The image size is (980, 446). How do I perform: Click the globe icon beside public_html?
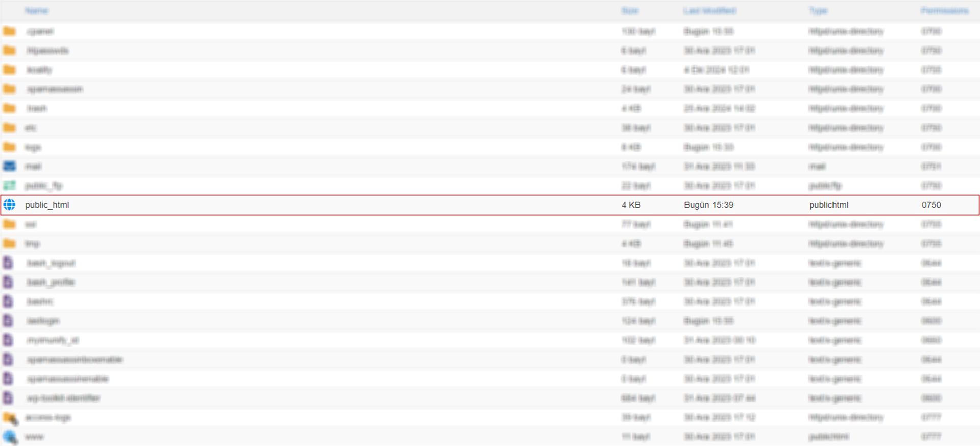[9, 205]
